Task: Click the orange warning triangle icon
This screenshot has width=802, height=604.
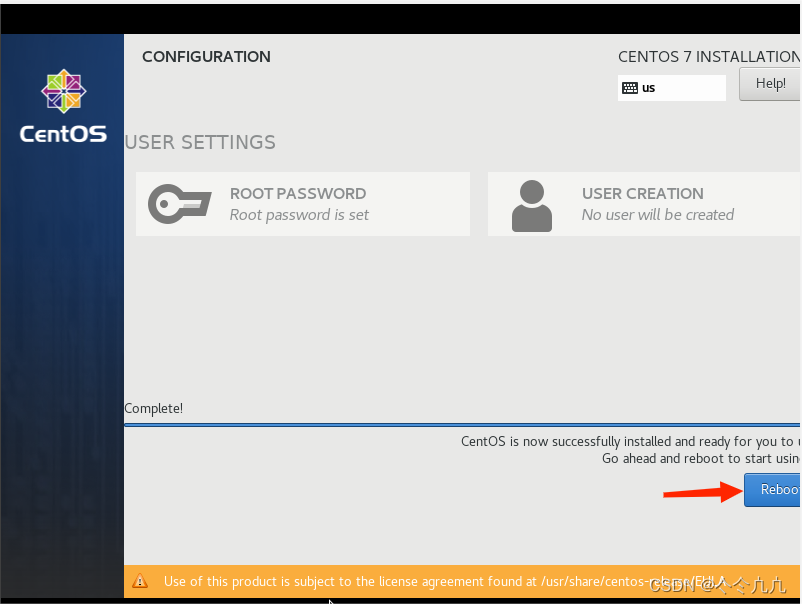Action: pos(140,581)
